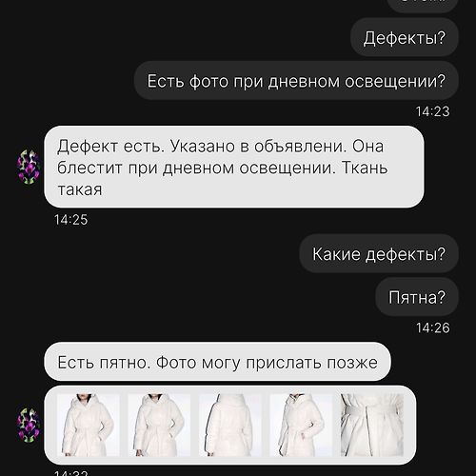
Task: Select the message 'Какие дефекты?'
Action: coord(379,253)
